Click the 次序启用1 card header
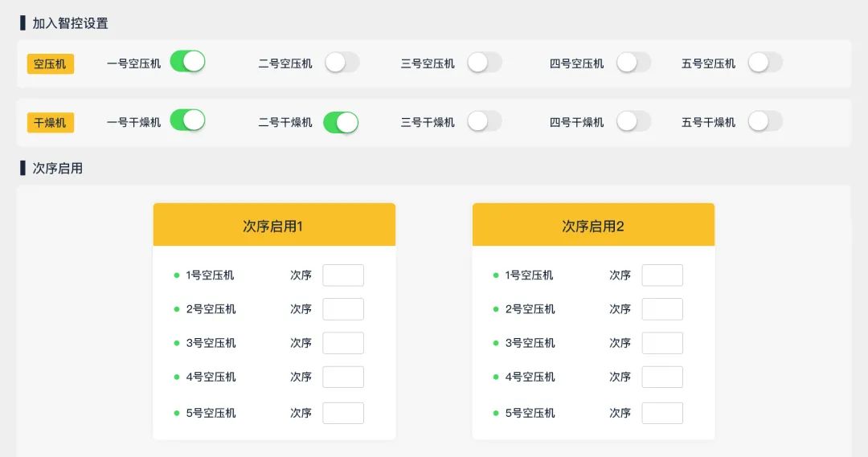 (274, 226)
